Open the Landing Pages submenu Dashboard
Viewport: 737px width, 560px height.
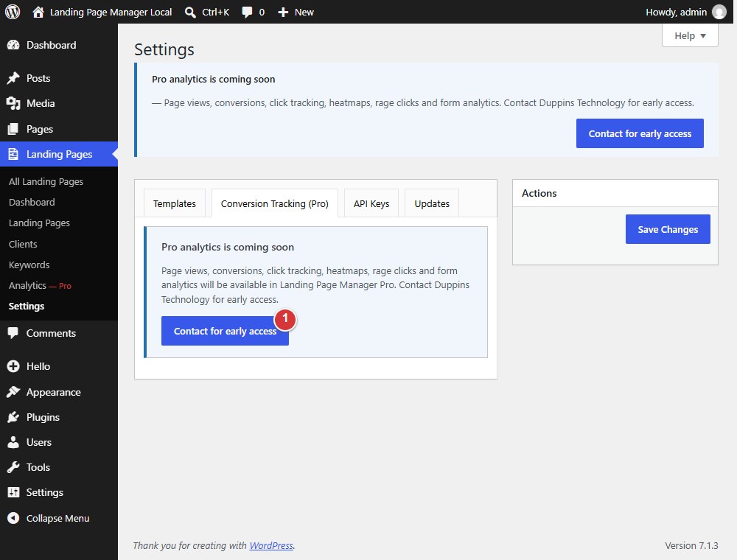pyautogui.click(x=32, y=202)
